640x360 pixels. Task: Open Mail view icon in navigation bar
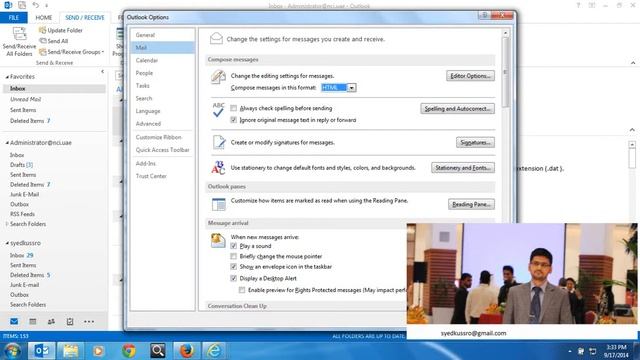click(x=14, y=322)
